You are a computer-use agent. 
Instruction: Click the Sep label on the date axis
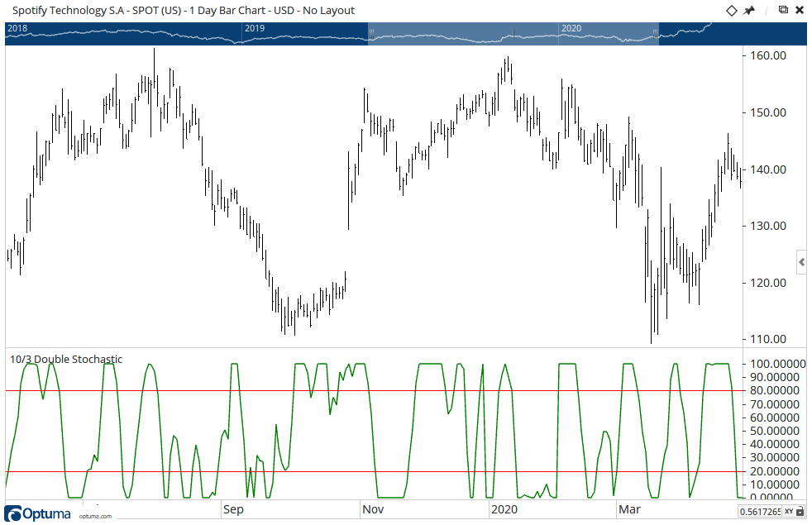point(233,509)
